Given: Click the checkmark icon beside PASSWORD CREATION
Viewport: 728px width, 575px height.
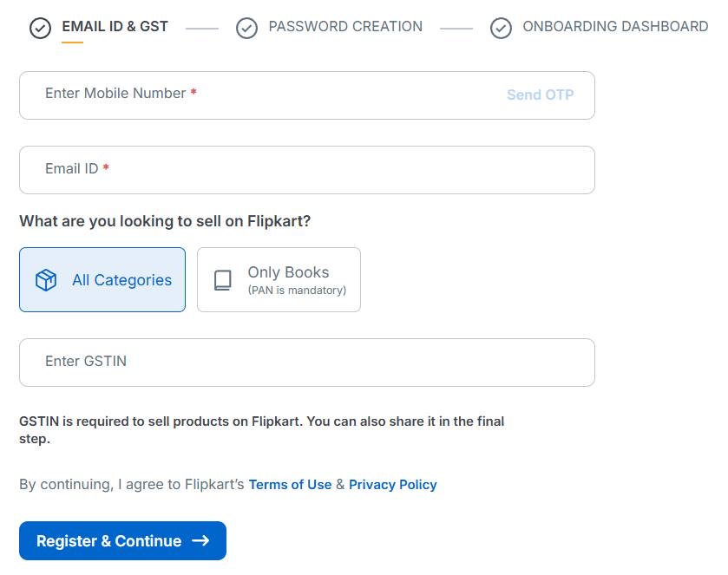Looking at the screenshot, I should pyautogui.click(x=246, y=27).
